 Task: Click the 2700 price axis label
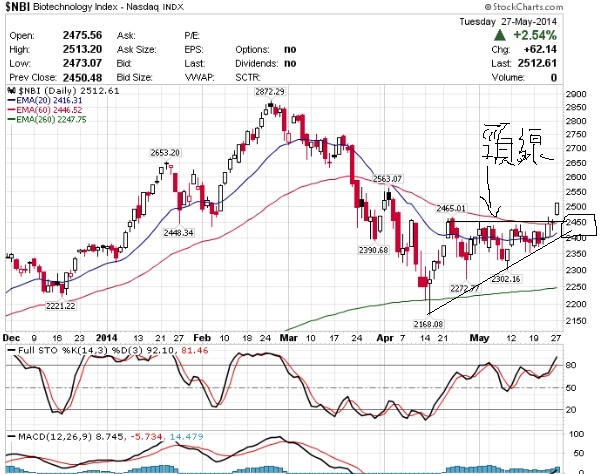[x=576, y=148]
